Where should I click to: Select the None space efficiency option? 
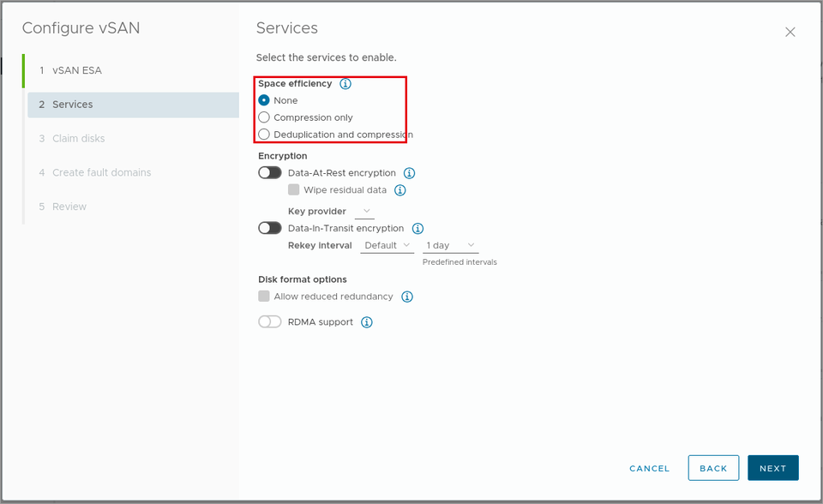tap(264, 100)
